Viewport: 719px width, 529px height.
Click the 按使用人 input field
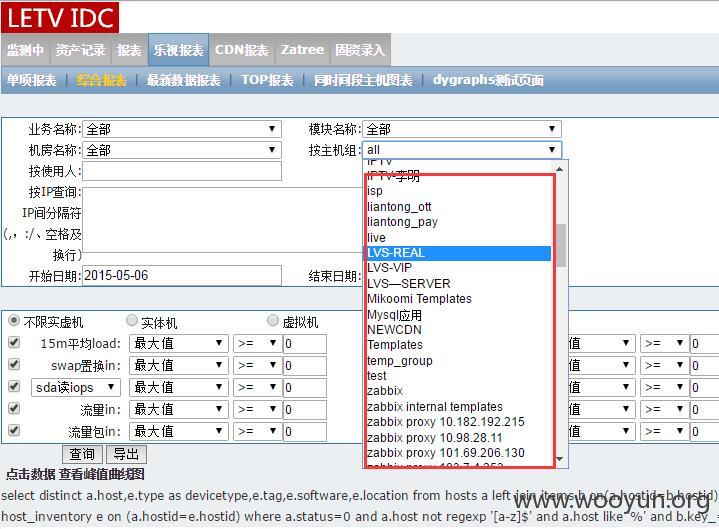(x=182, y=171)
